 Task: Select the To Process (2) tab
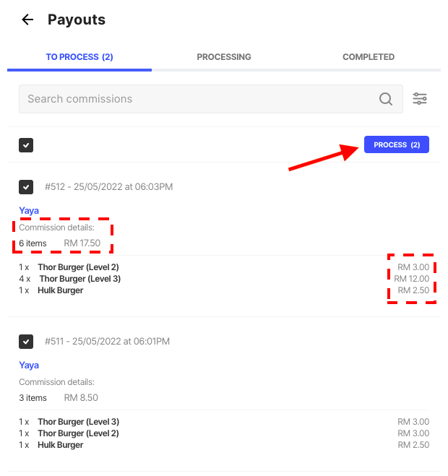click(x=79, y=57)
